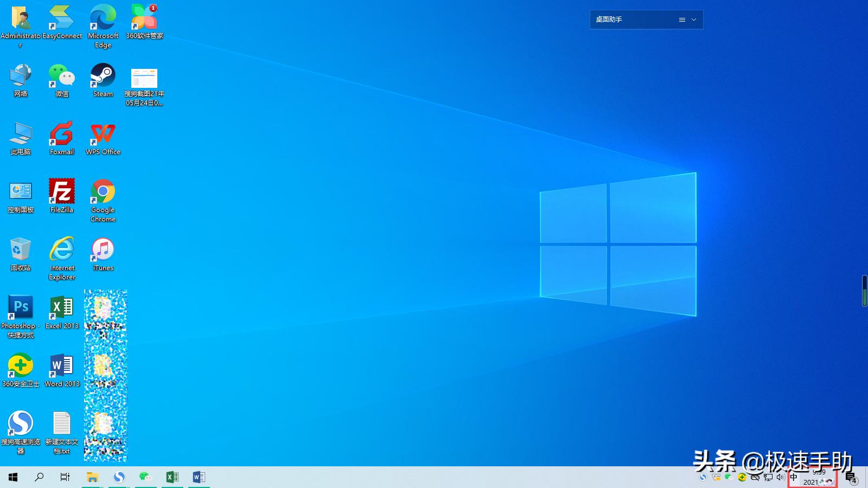
Task: Toggle the 中 input method indicator
Action: (x=794, y=477)
